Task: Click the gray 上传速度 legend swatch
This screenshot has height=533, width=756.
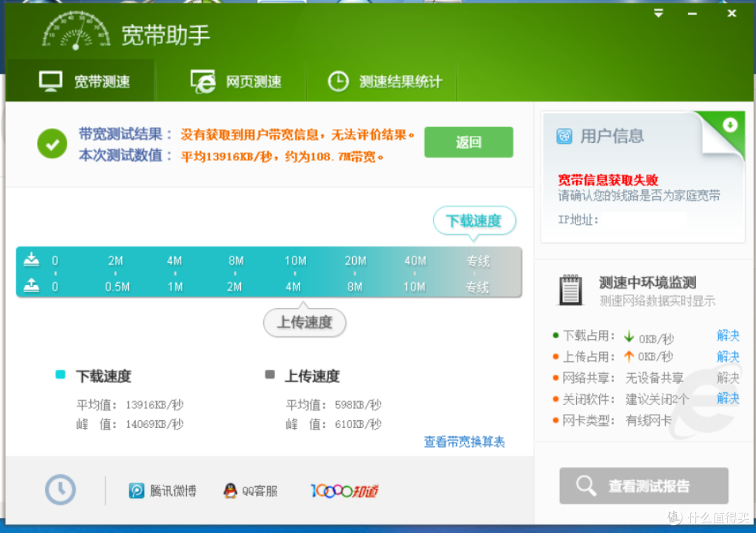Action: tap(270, 374)
